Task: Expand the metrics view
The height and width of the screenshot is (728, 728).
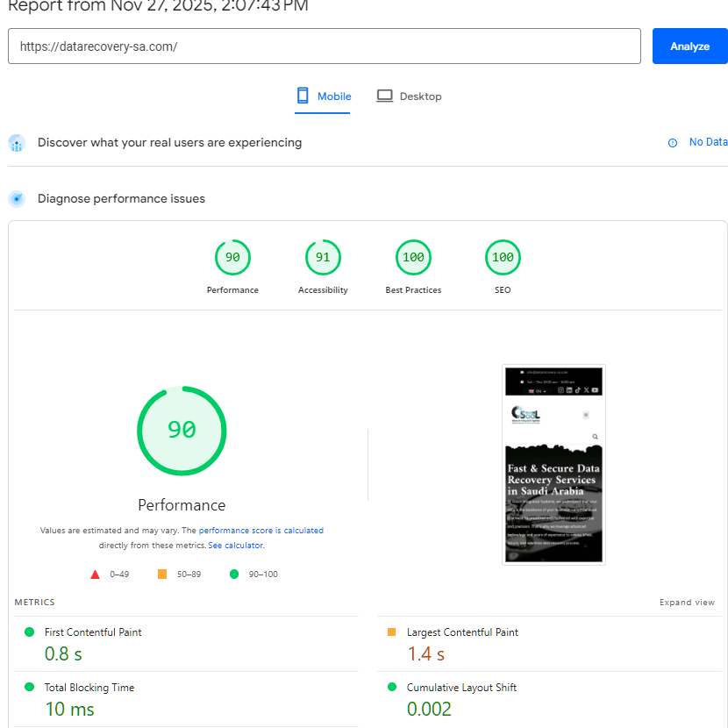Action: 687,603
